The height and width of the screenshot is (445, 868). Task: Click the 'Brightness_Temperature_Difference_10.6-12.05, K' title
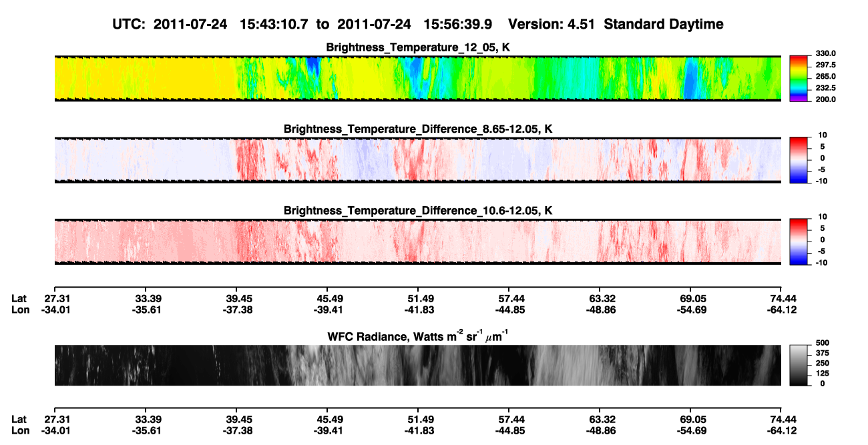pyautogui.click(x=418, y=211)
